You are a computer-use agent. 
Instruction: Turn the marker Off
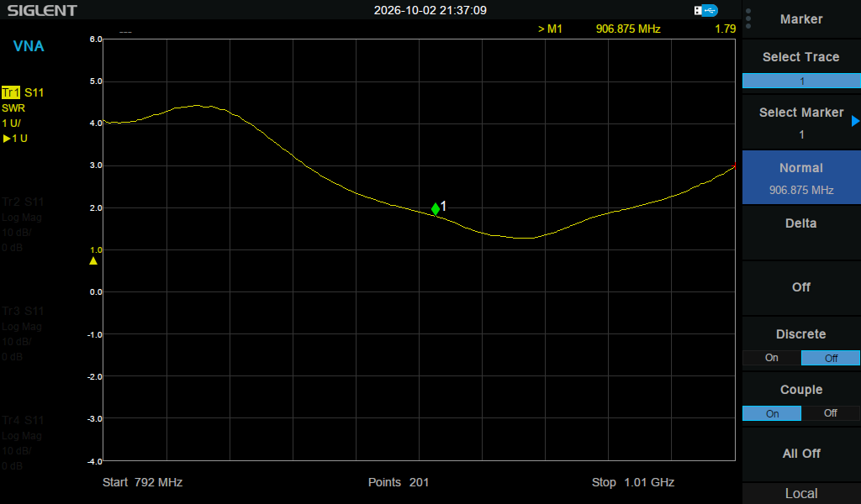[x=801, y=287]
